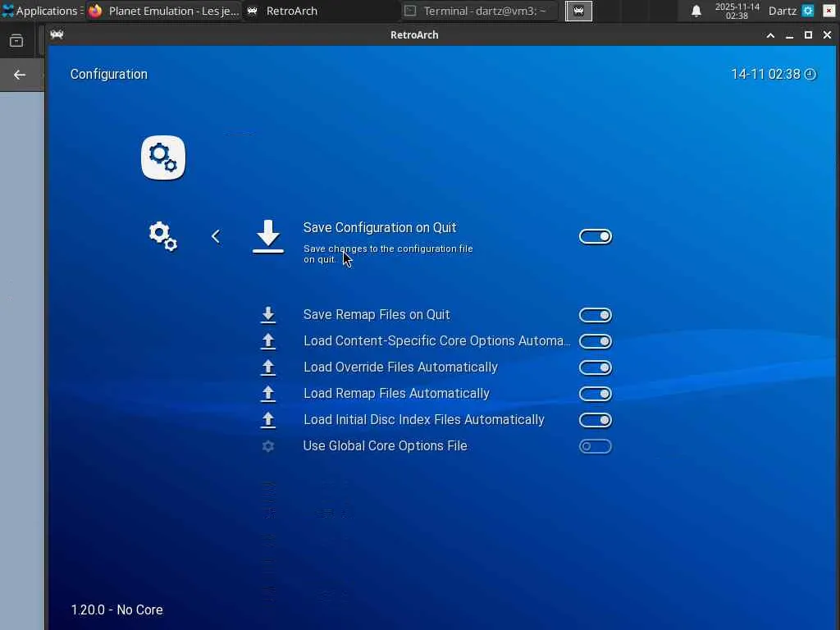The width and height of the screenshot is (840, 630).
Task: Click the white rounded settings gears tile
Action: point(163,157)
